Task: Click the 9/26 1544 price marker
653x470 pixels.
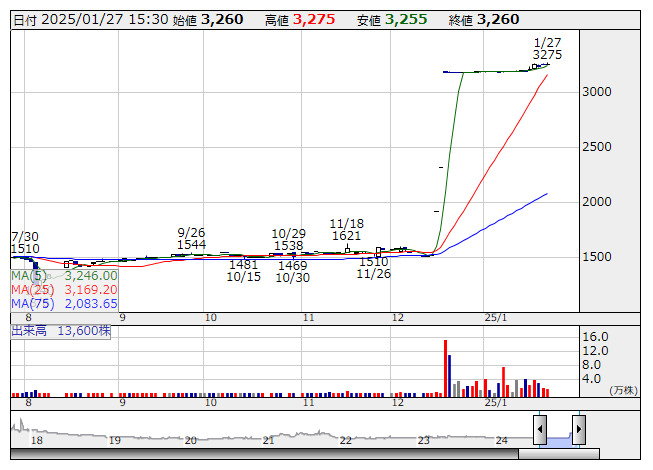Action: tap(192, 238)
